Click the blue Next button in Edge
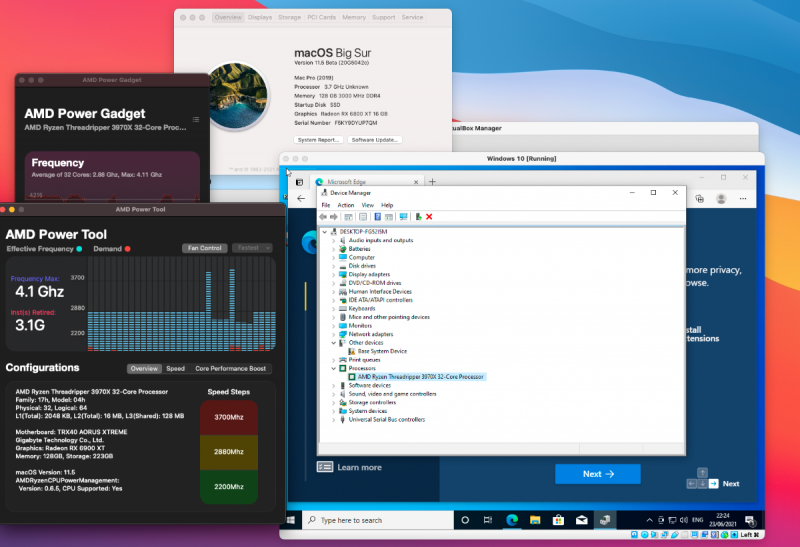Image resolution: width=800 pixels, height=547 pixels. click(597, 474)
